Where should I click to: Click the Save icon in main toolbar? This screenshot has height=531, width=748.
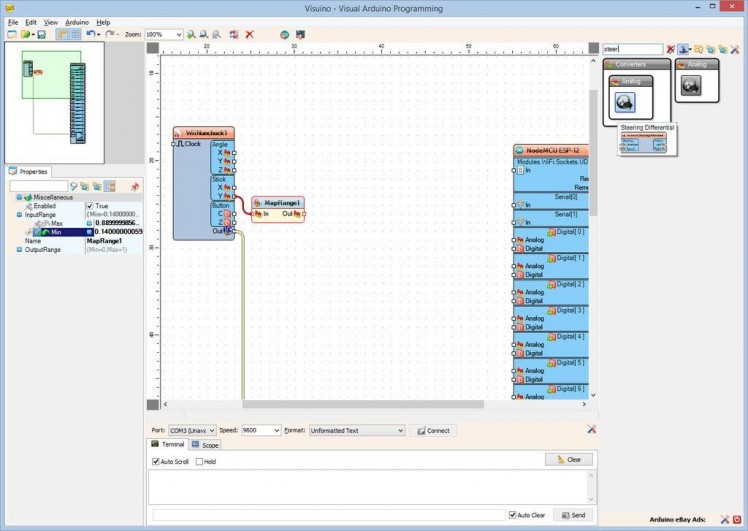click(x=41, y=34)
